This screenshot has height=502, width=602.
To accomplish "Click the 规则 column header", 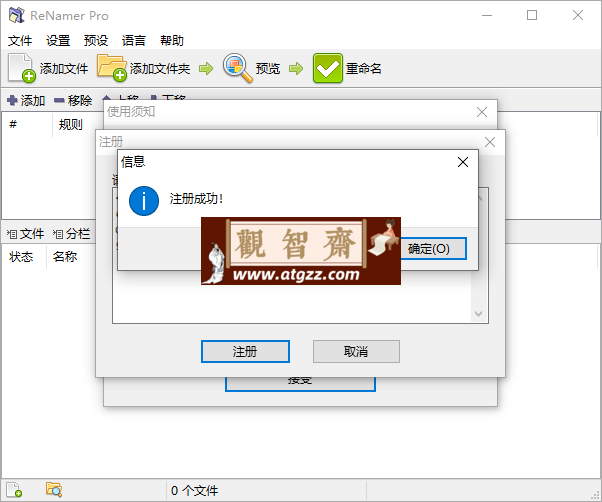I will click(x=70, y=124).
